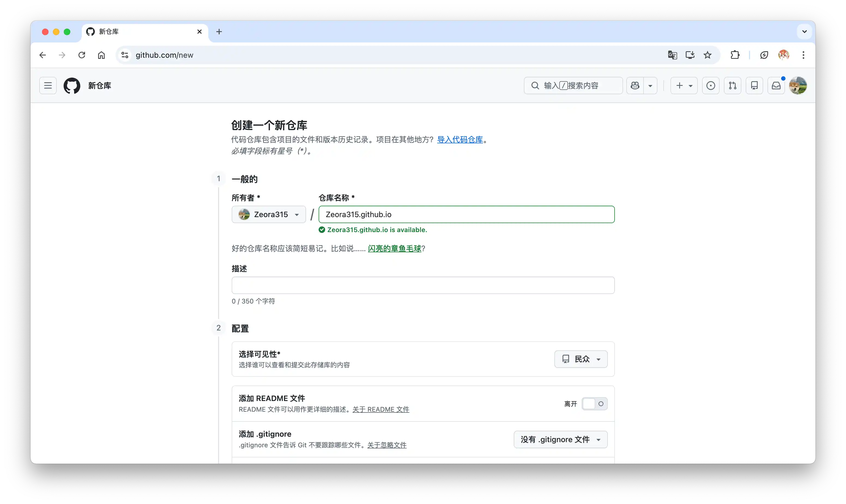
Task: Click the Google Translate icon in address bar
Action: pyautogui.click(x=672, y=55)
